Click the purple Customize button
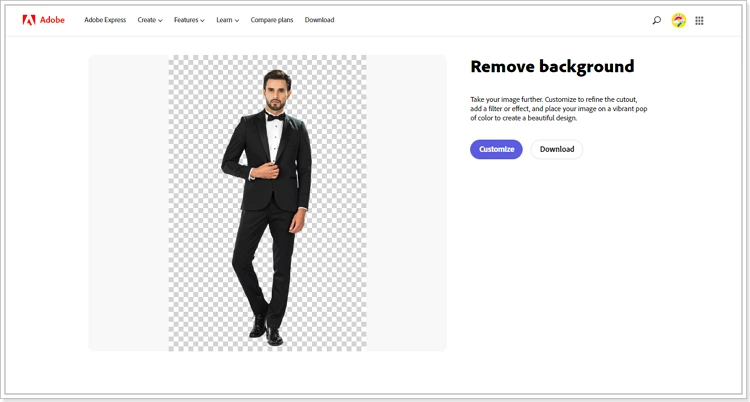Screen dimensions: 750x402 click(496, 149)
